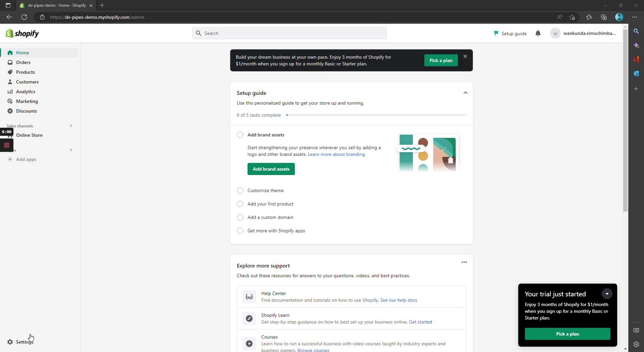
Task: Mark Get more with Shopify apps circle
Action: (x=240, y=231)
